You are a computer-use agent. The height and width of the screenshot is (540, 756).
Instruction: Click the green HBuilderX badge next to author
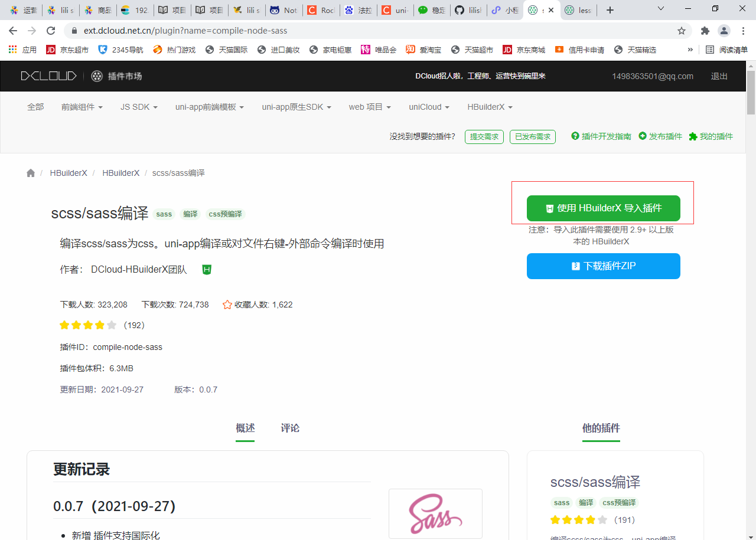click(x=207, y=270)
